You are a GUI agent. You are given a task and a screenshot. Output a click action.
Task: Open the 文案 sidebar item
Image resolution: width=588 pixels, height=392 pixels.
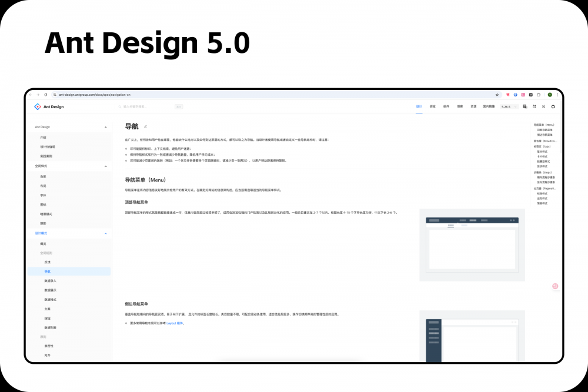(47, 309)
